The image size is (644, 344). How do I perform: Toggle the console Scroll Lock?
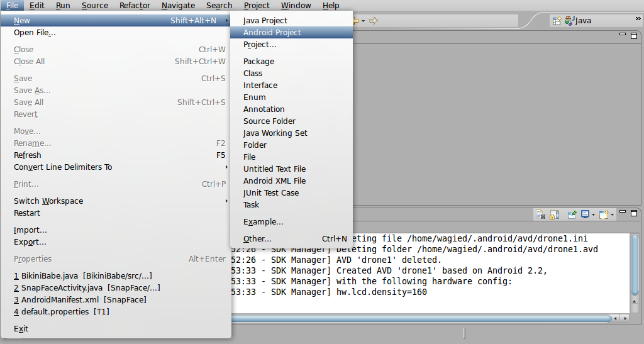click(555, 214)
